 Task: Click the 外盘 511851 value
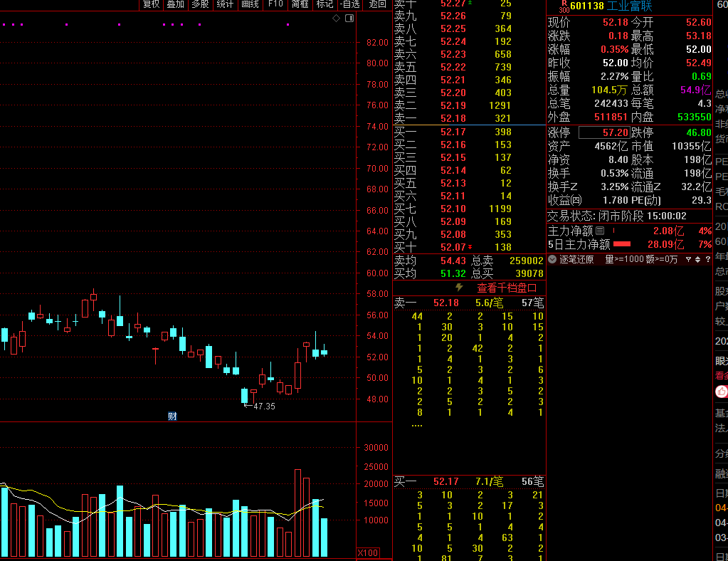coord(611,117)
